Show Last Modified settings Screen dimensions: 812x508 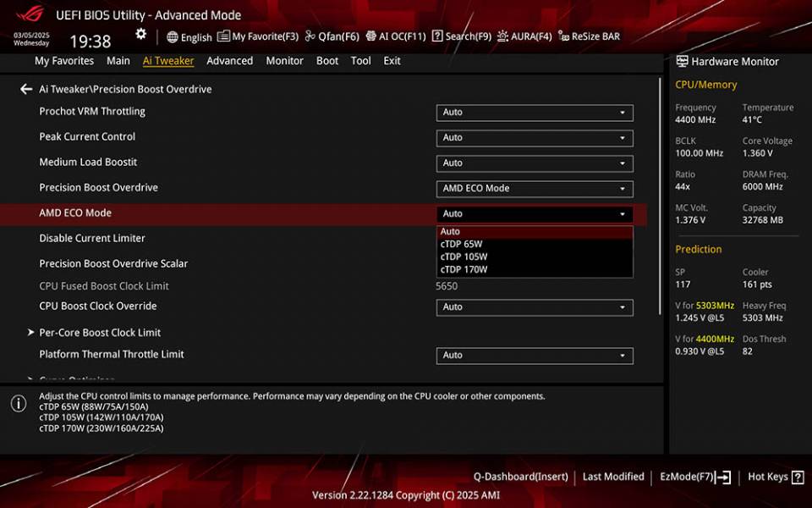coord(613,477)
